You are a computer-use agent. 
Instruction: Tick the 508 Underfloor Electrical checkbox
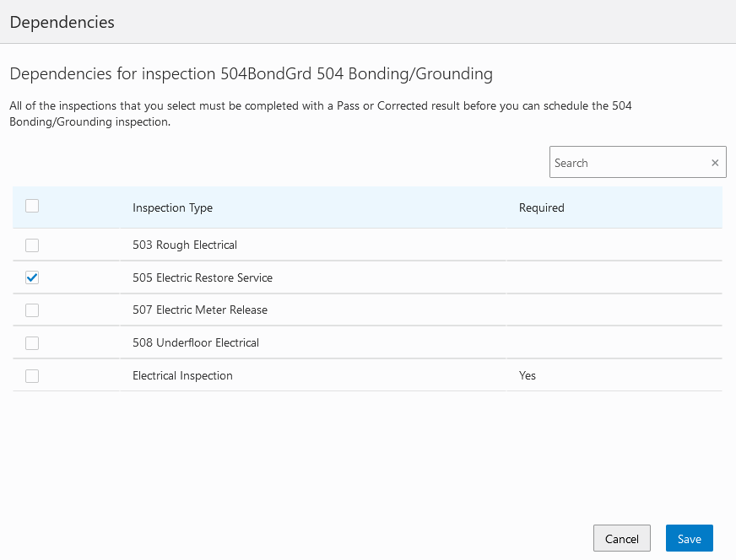(x=32, y=343)
